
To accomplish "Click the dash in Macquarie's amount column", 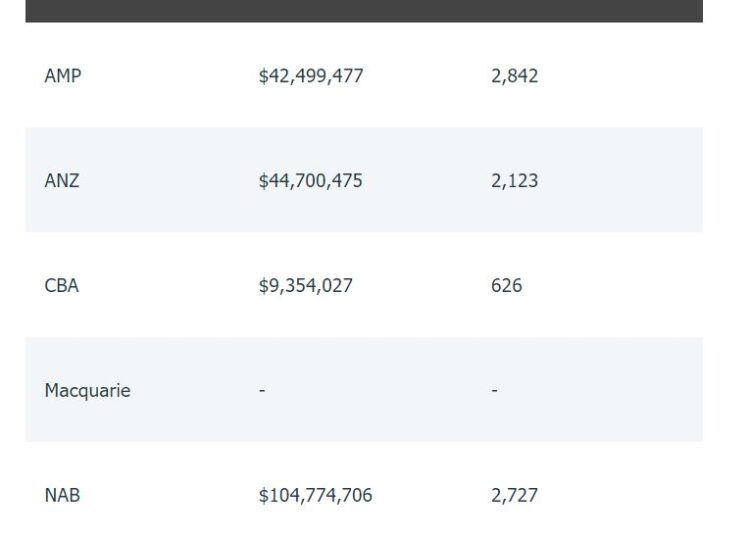I will click(262, 391).
